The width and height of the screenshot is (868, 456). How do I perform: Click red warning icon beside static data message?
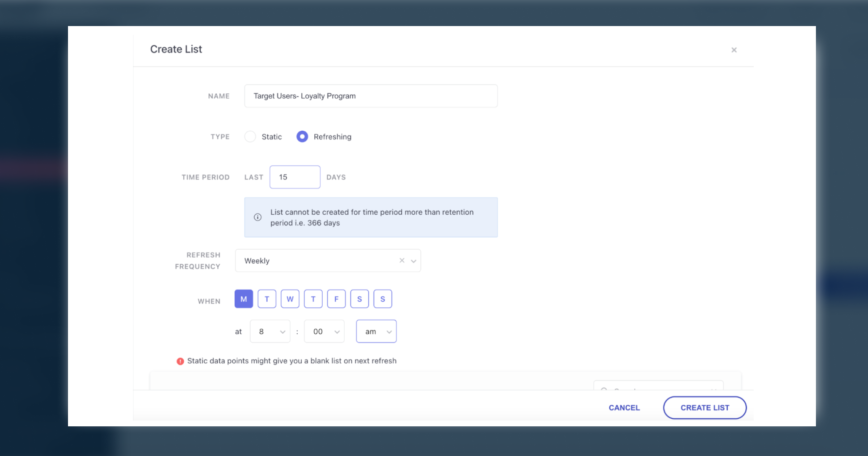[x=180, y=361]
